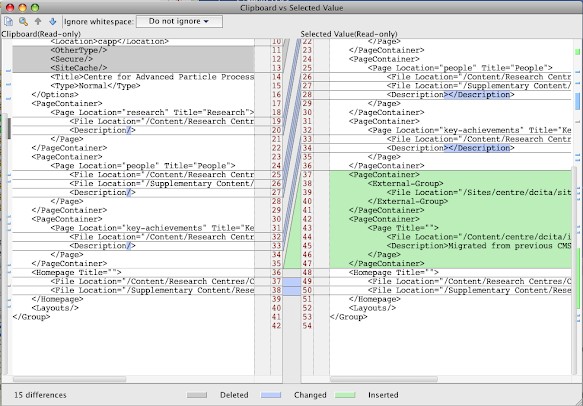Click left pane line number 42
Screen dimensions: 583x406
point(276,326)
